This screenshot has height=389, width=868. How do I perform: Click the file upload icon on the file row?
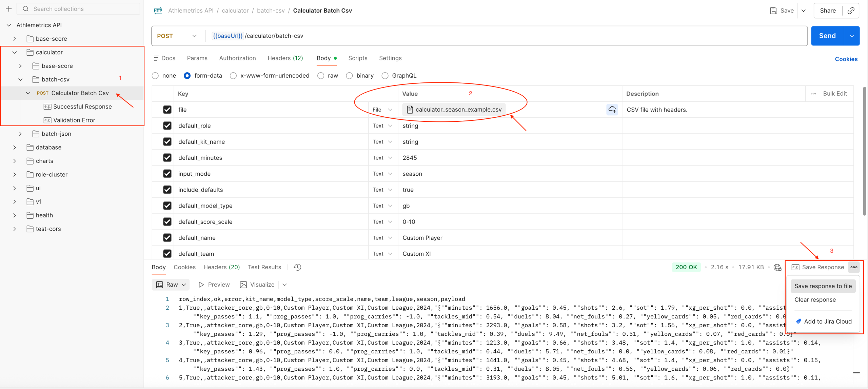pos(612,109)
